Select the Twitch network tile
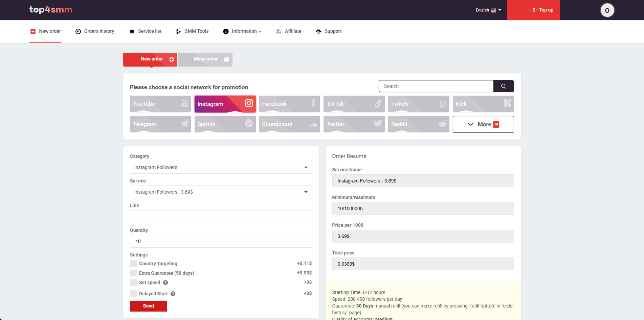This screenshot has width=644, height=320. point(419,104)
